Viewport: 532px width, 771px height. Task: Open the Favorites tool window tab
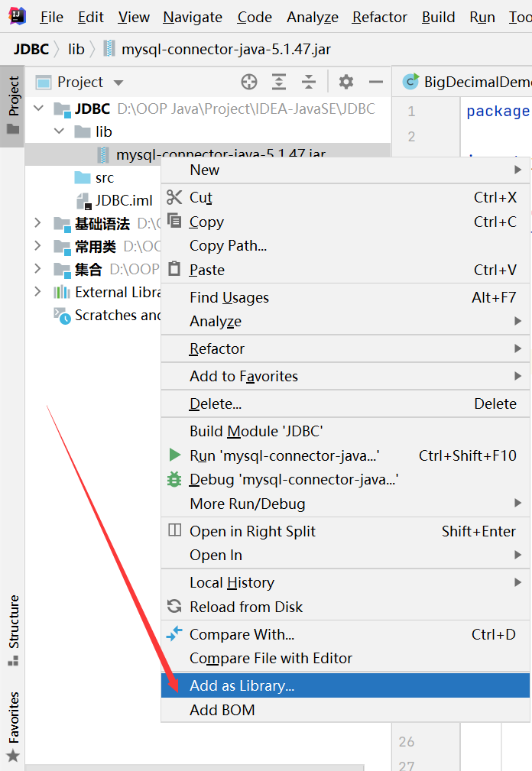[x=13, y=726]
